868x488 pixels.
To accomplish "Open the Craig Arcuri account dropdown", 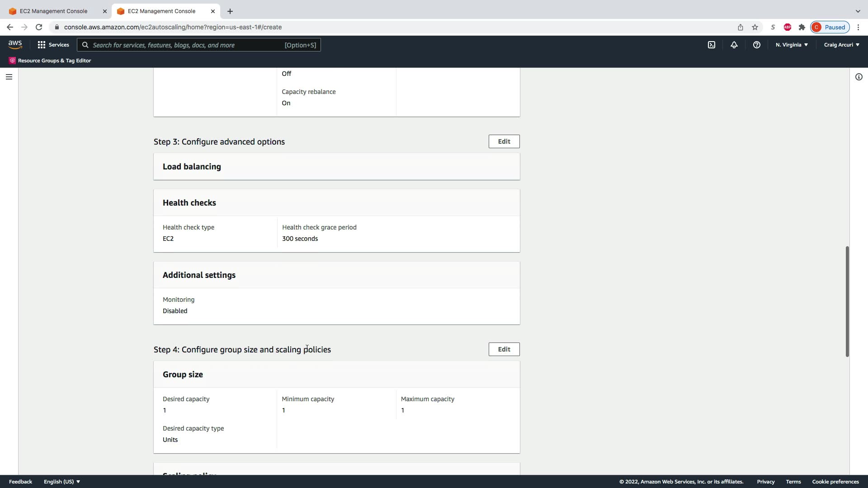I will coord(841,45).
